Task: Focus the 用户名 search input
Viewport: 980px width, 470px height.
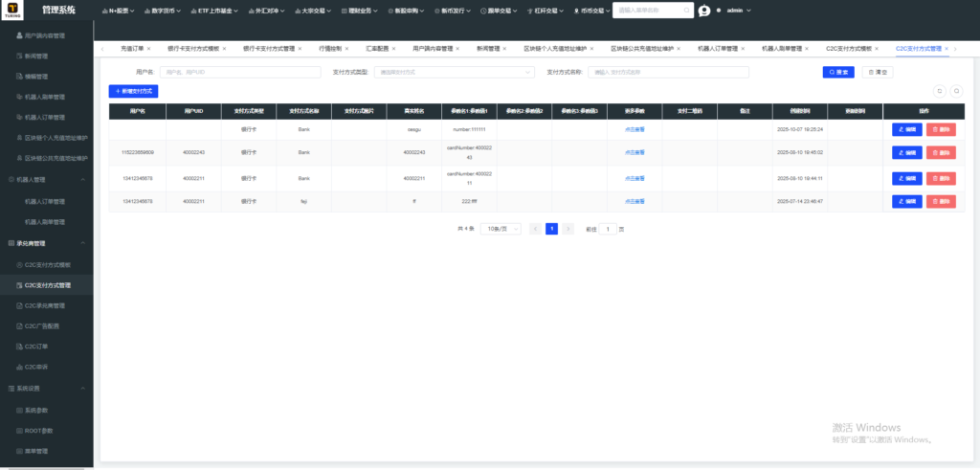Action: pyautogui.click(x=240, y=73)
